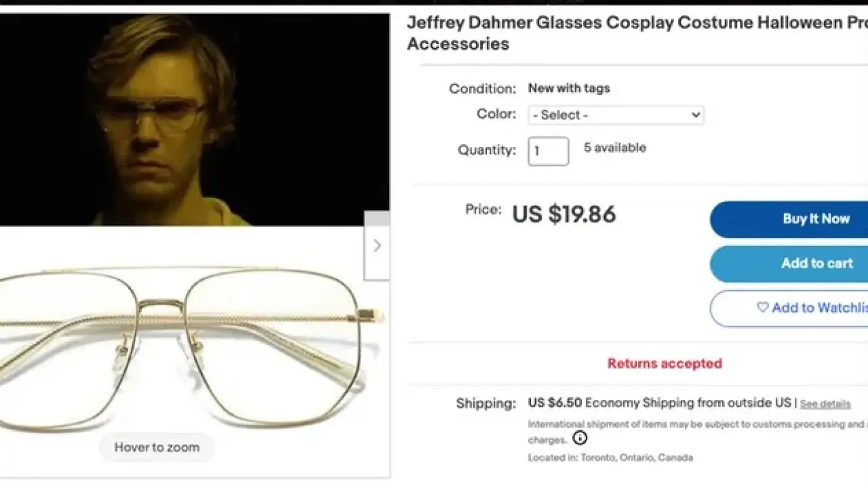Click the man wearing glasses image
The image size is (868, 488).
pos(170,119)
